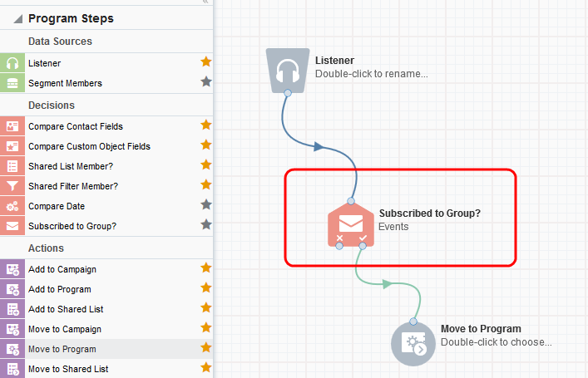Toggle favorite star for Segment Members
Image resolution: width=588 pixels, height=378 pixels.
[x=206, y=81]
